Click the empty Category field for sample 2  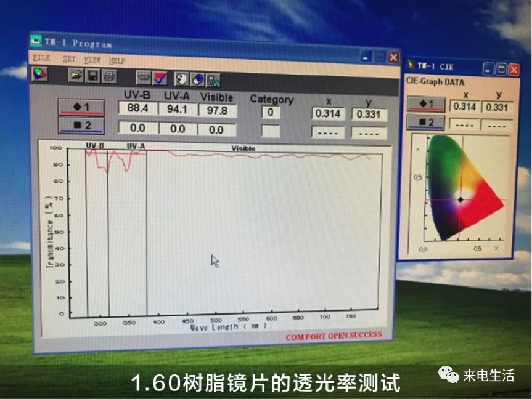click(271, 131)
